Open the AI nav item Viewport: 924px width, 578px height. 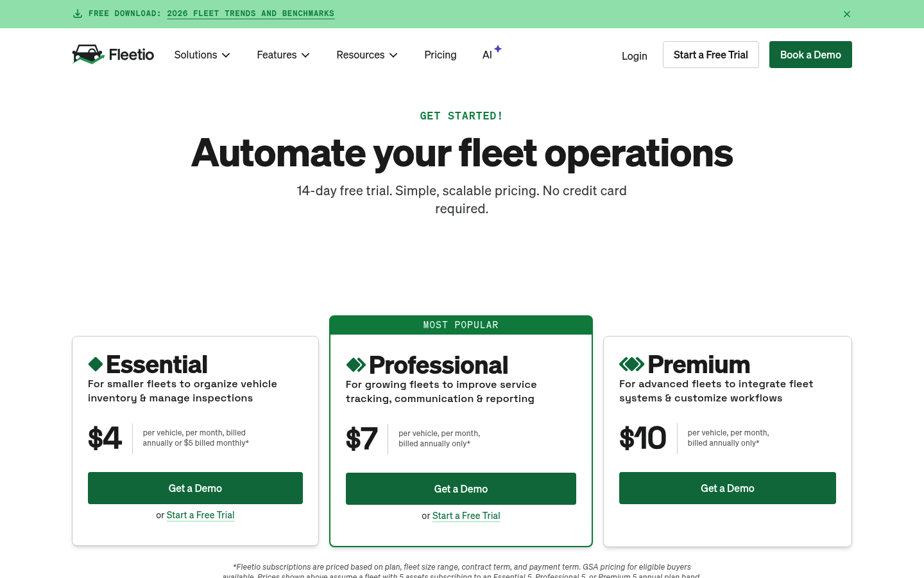point(487,55)
